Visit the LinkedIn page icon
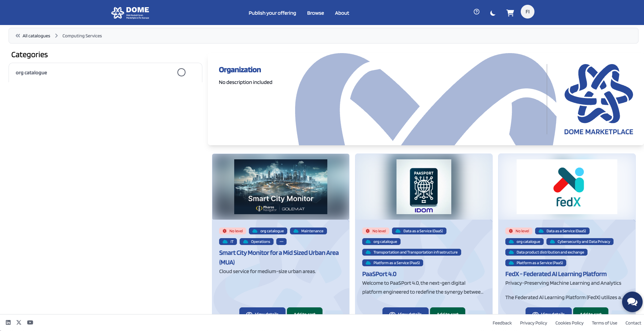 [8, 322]
